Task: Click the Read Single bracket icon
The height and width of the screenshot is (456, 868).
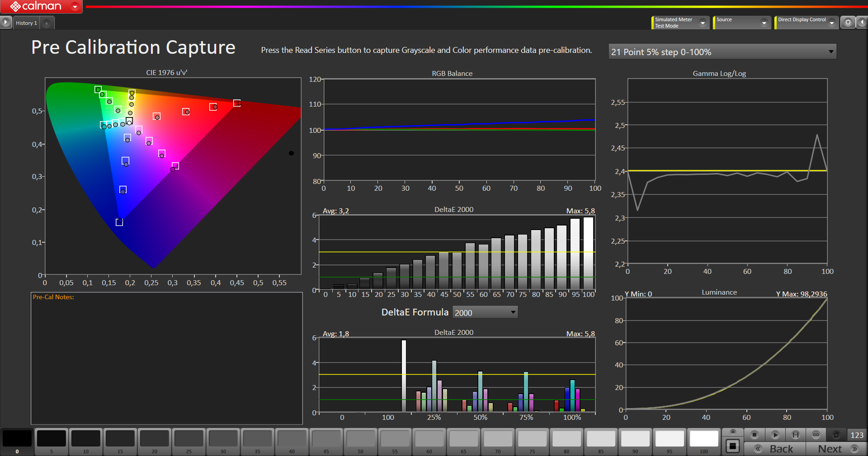Action: [x=795, y=435]
